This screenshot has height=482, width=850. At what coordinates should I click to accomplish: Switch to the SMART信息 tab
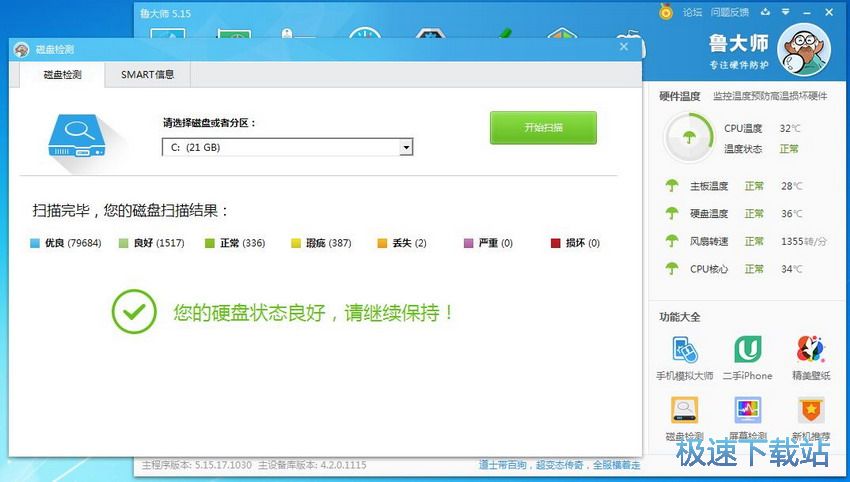(x=147, y=75)
